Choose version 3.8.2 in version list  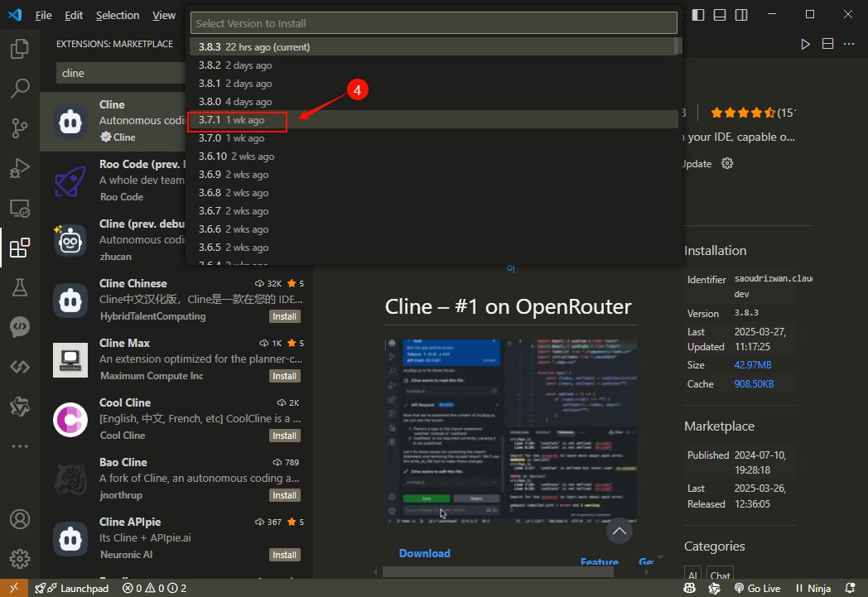point(234,65)
